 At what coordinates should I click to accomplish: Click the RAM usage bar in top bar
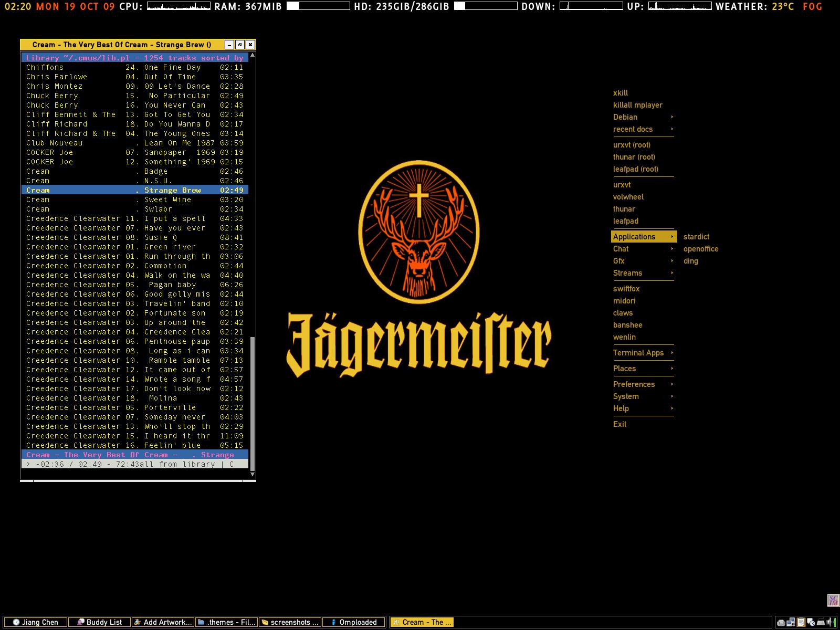point(318,6)
